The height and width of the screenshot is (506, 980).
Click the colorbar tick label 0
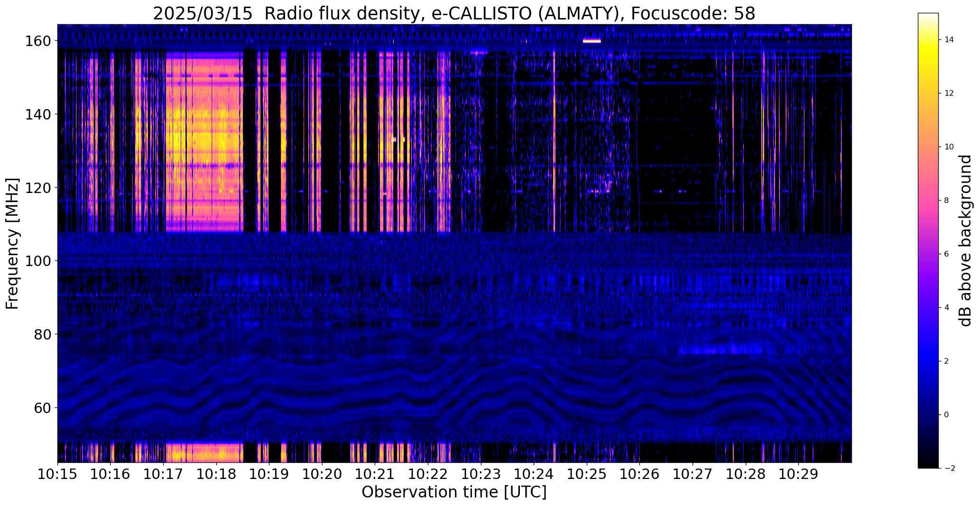click(x=947, y=415)
